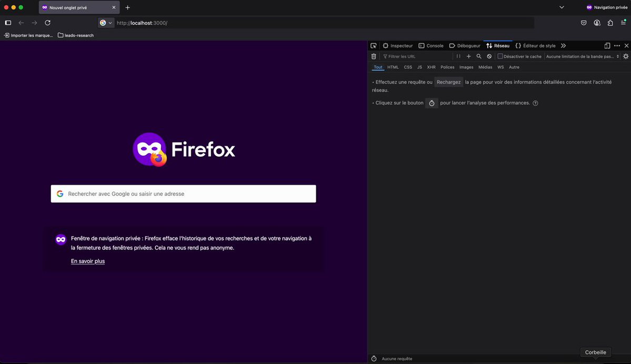631x364 pixels.
Task: Open the leads-research bookmarks folder
Action: click(x=76, y=35)
